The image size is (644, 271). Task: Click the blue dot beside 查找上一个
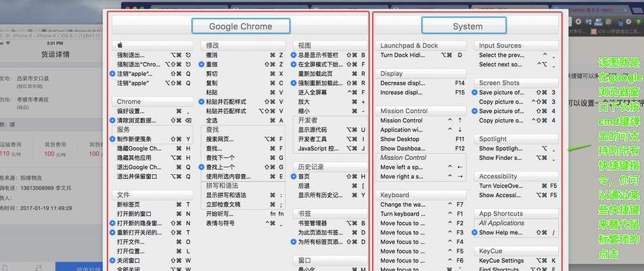click(202, 167)
